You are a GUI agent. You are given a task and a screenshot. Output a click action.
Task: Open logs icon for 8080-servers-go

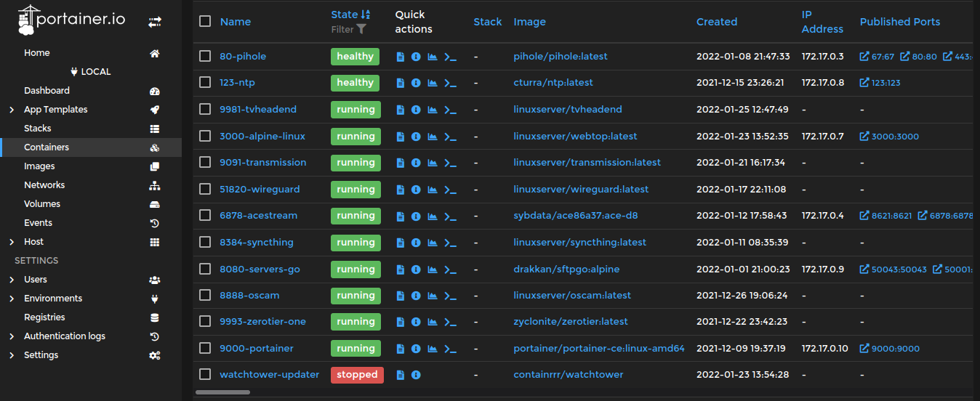tap(400, 270)
